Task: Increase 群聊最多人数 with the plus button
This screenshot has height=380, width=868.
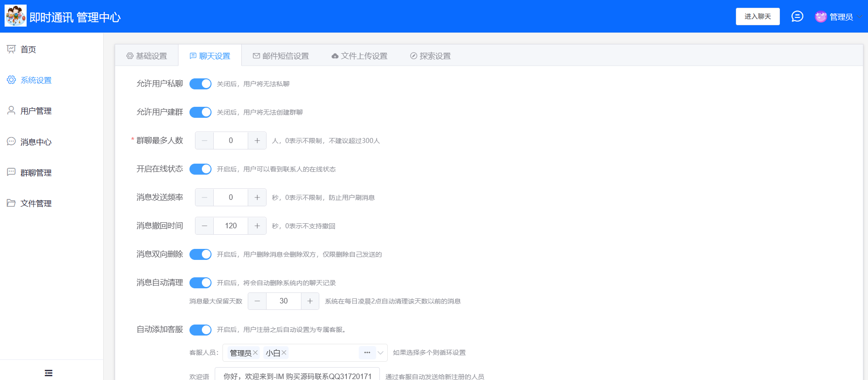Action: pyautogui.click(x=257, y=141)
